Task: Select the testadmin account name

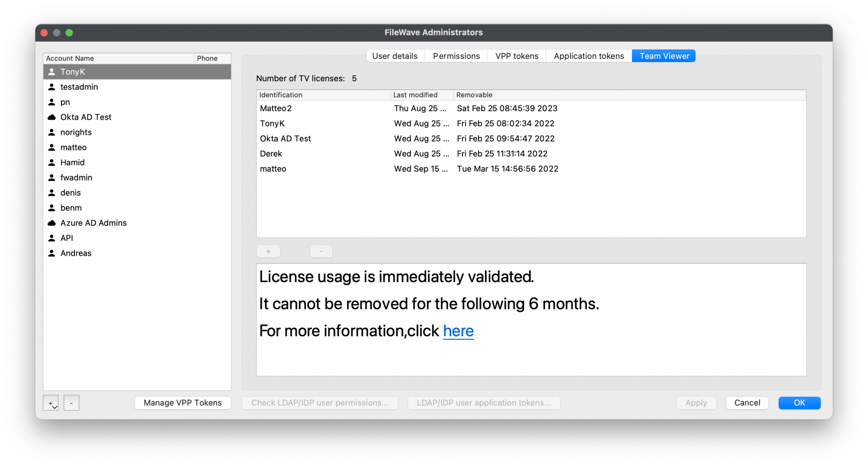Action: tap(79, 87)
